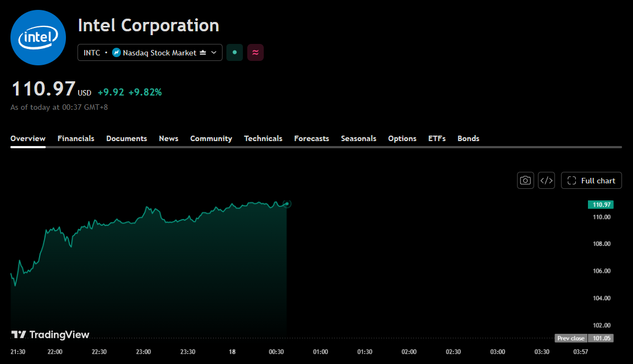Click the +9.92 price change value
This screenshot has height=364, width=633.
click(111, 92)
